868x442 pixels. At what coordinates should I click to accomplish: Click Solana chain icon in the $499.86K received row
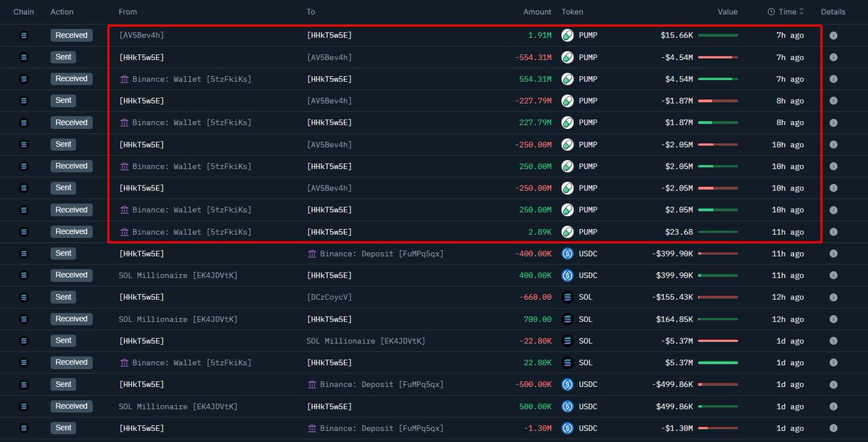(23, 406)
